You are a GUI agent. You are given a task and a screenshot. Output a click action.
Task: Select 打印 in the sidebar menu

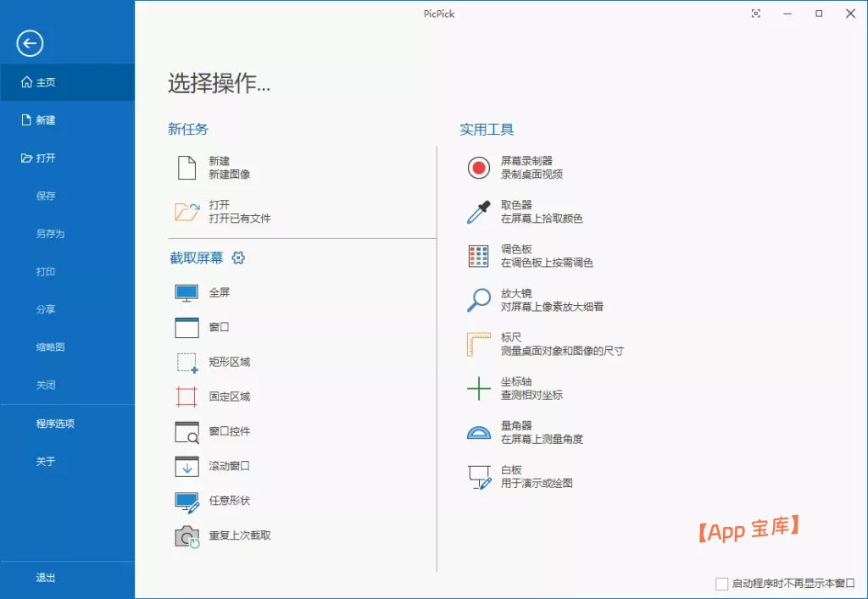coord(46,272)
